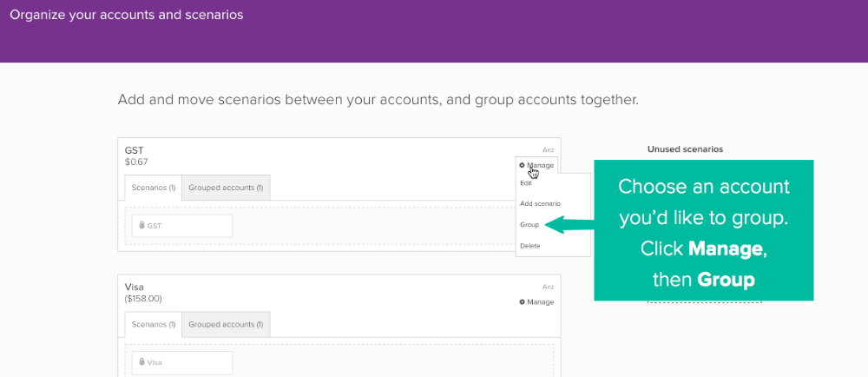
Task: Click the Unused scenarios heading
Action: tap(686, 149)
